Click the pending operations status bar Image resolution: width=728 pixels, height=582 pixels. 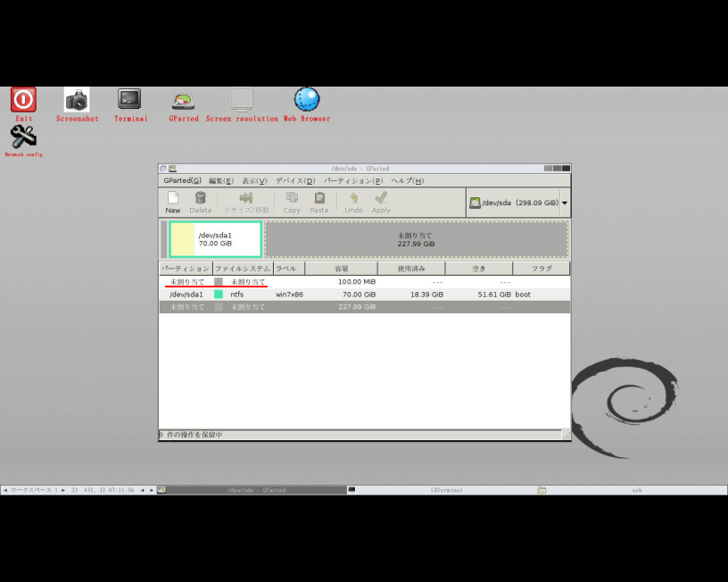point(360,435)
